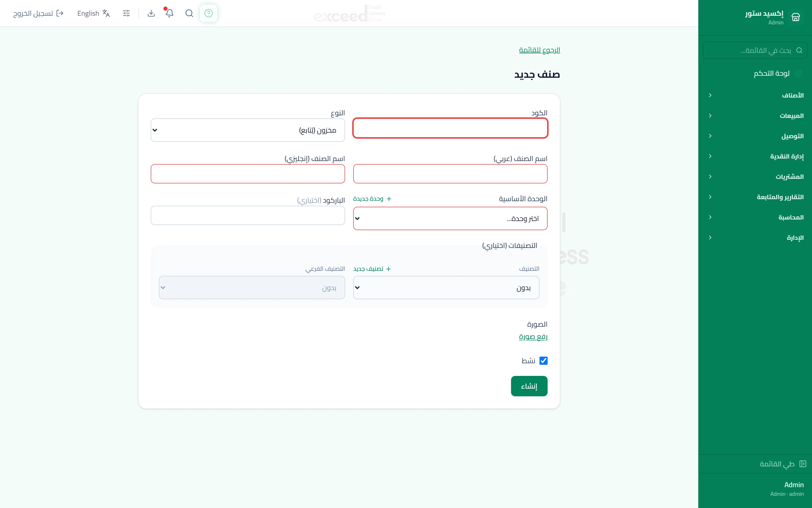Switch language to English
Viewport: 812px width, 508px height.
coord(94,13)
